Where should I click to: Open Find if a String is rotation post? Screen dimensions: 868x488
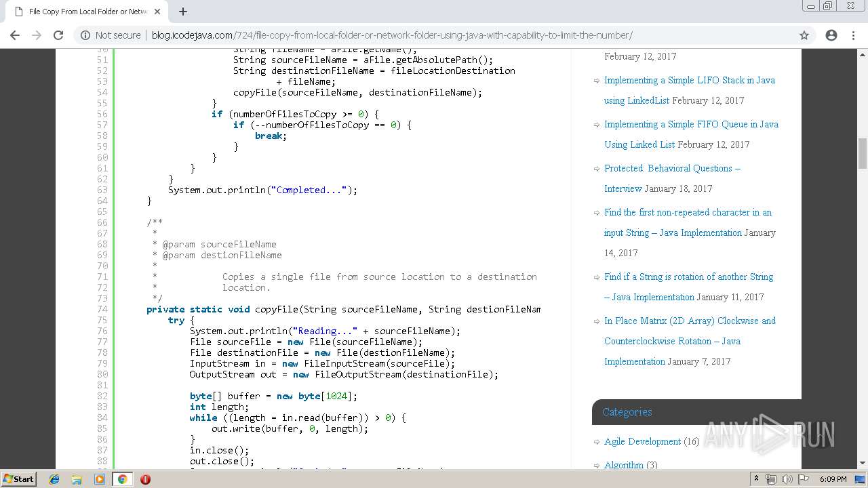[x=688, y=287]
